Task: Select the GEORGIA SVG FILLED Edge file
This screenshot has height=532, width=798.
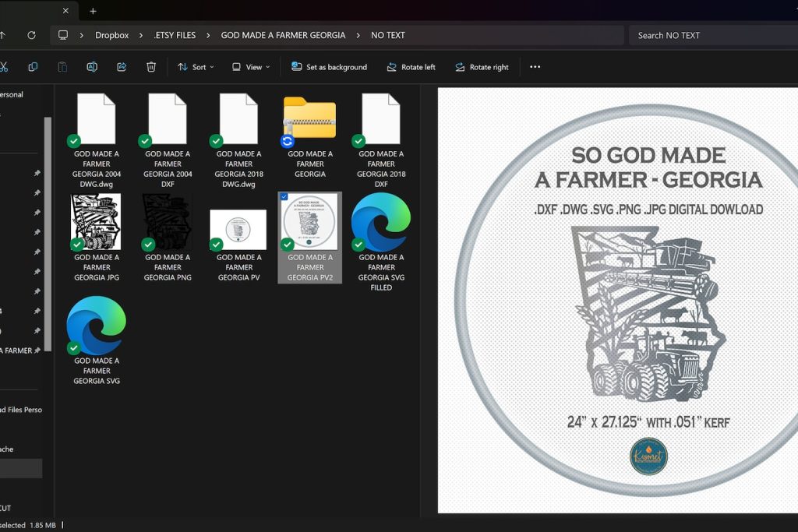Action: (x=381, y=223)
